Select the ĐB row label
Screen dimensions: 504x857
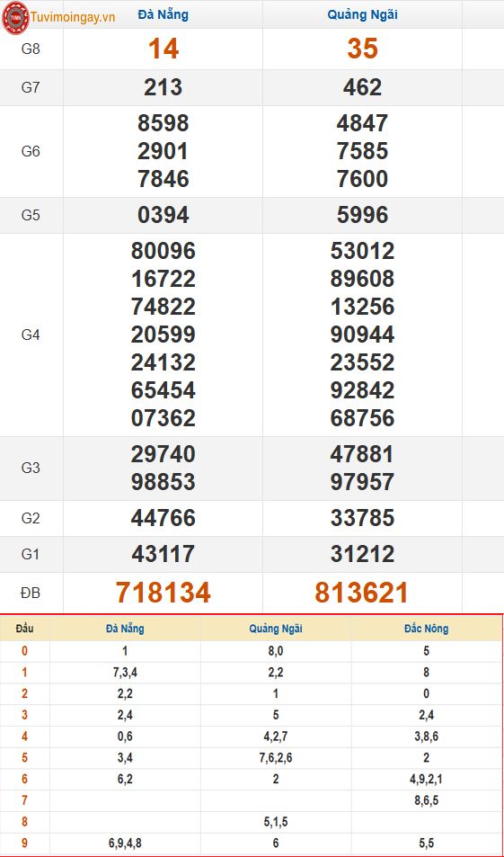click(x=31, y=593)
